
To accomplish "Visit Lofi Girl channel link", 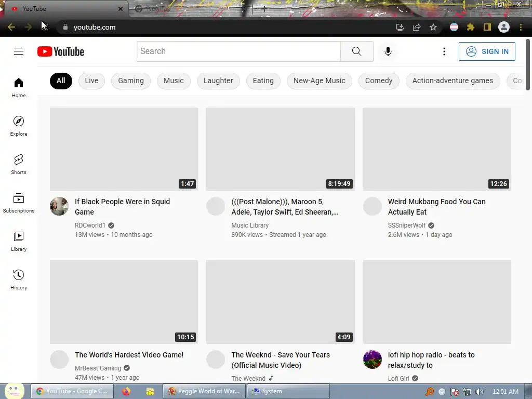I will pyautogui.click(x=398, y=378).
